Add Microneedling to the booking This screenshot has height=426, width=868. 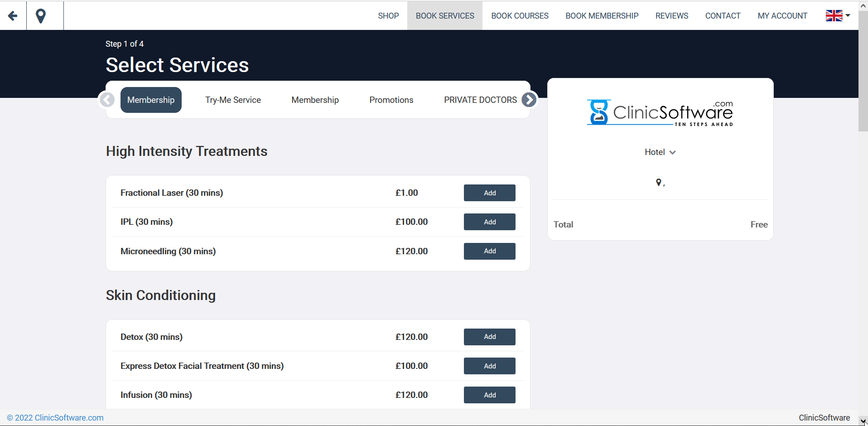[489, 251]
